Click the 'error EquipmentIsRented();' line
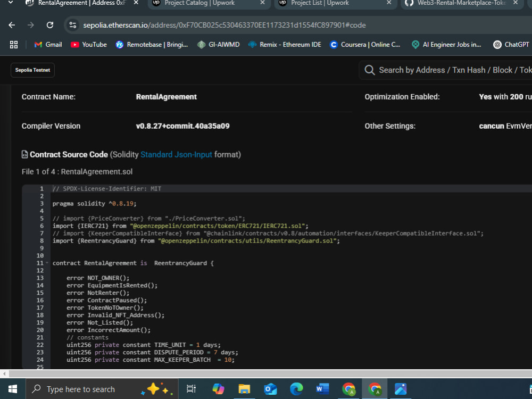532x399 pixels. point(112,285)
